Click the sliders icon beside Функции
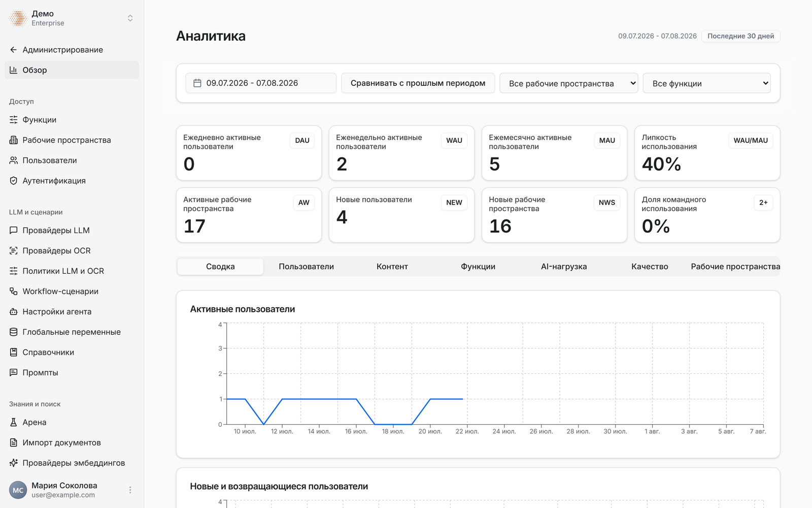Image resolution: width=812 pixels, height=508 pixels. coord(14,120)
